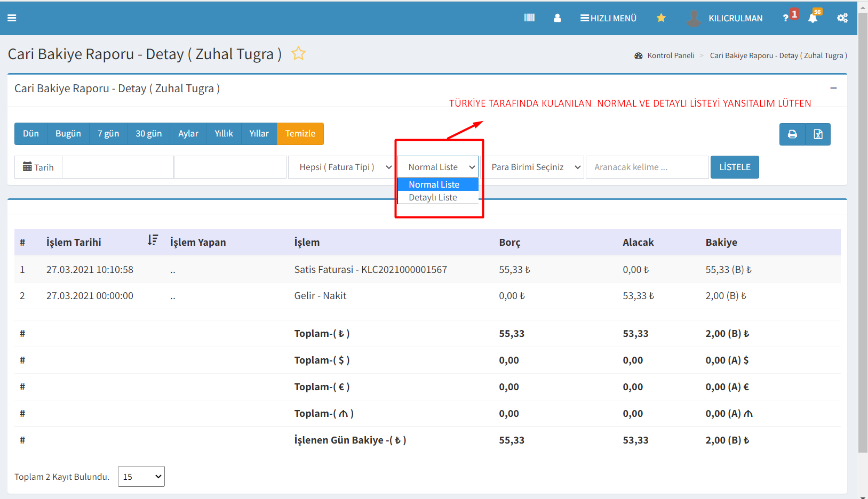Open the user profile icon
868x499 pixels.
(557, 18)
